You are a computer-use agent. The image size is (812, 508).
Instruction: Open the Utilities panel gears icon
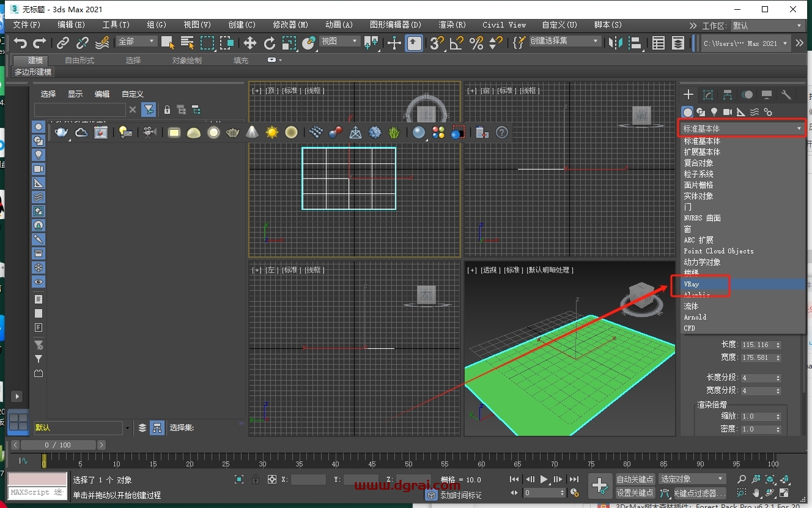(x=786, y=95)
